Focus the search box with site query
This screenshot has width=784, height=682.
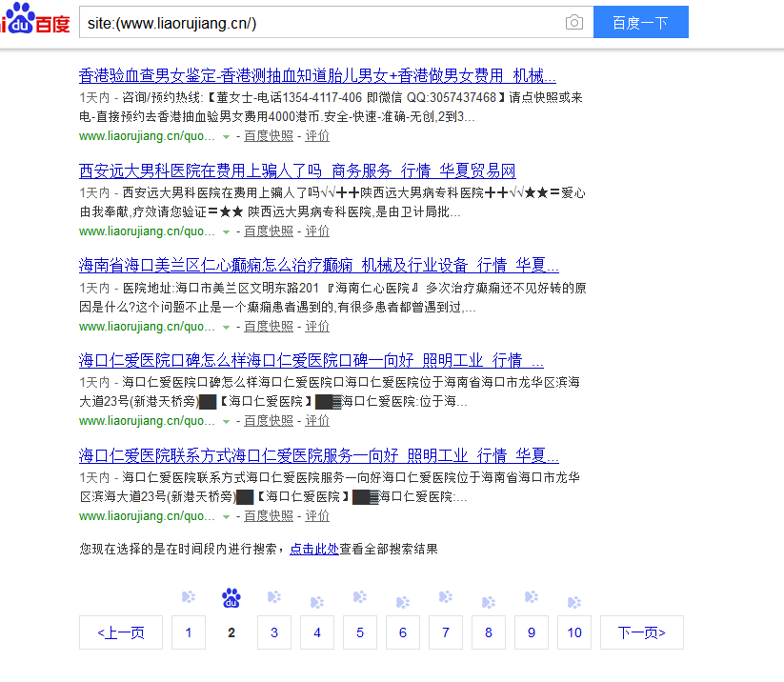(x=319, y=23)
